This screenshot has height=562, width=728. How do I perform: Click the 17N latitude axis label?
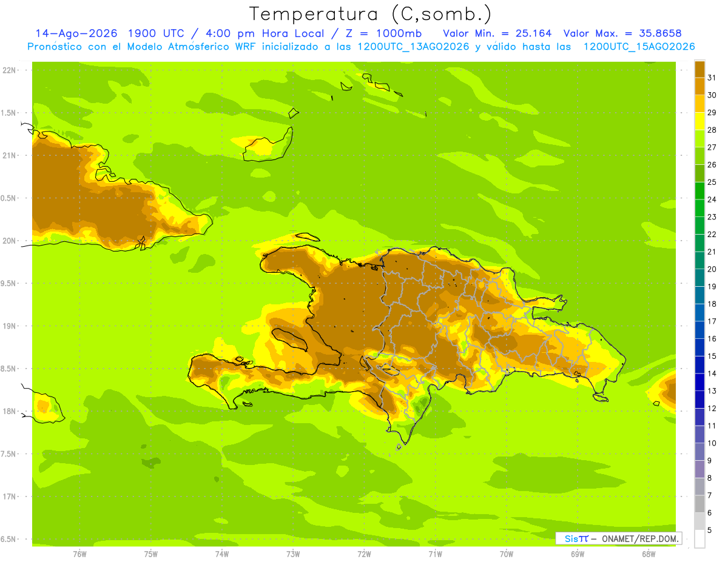[x=9, y=497]
